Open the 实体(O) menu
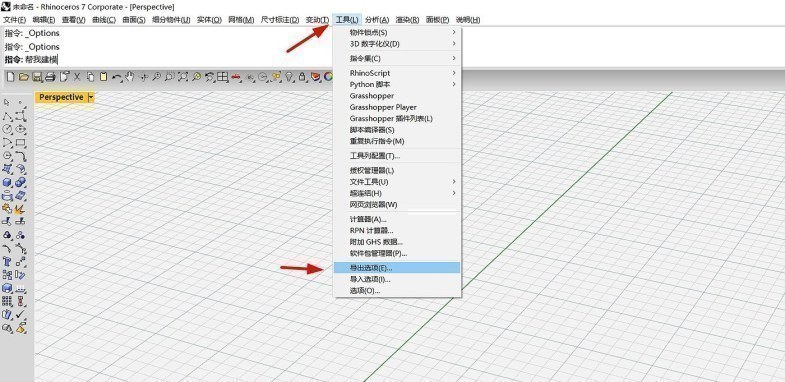The height and width of the screenshot is (382, 785). click(x=209, y=20)
